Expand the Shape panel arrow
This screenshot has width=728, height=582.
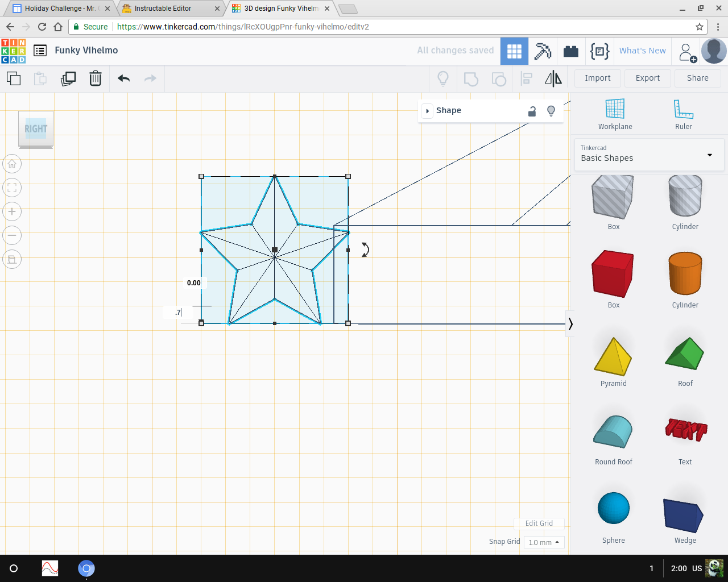pyautogui.click(x=427, y=111)
